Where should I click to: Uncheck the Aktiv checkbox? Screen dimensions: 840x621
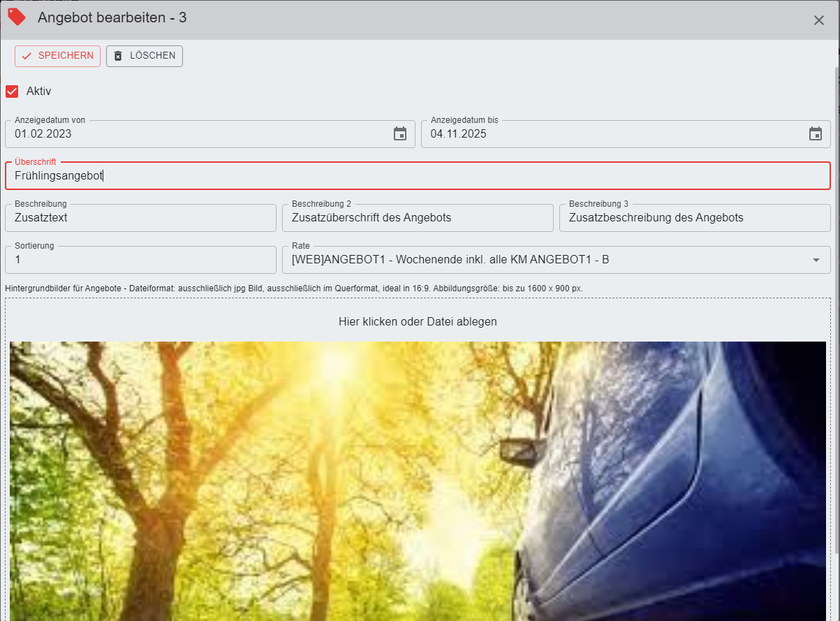tap(12, 92)
